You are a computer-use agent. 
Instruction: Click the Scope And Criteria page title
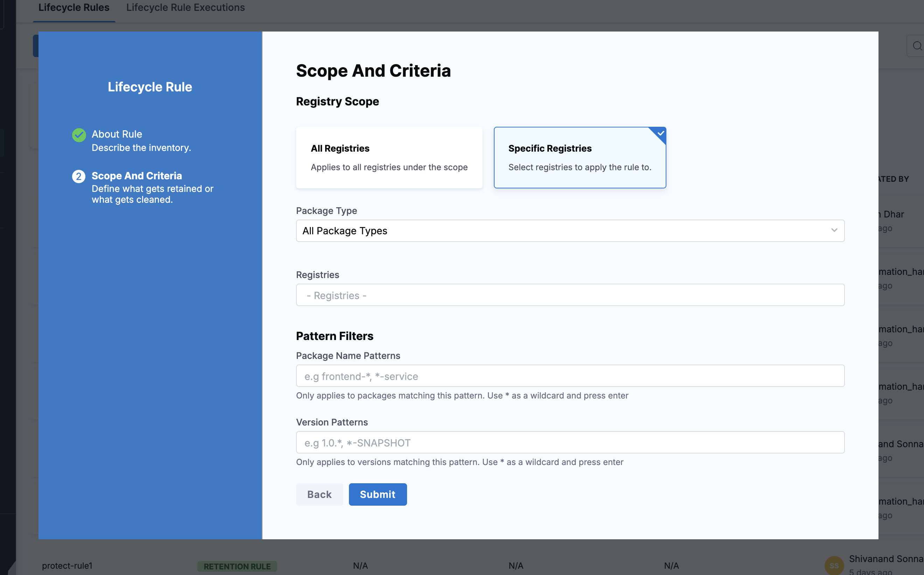tap(373, 71)
